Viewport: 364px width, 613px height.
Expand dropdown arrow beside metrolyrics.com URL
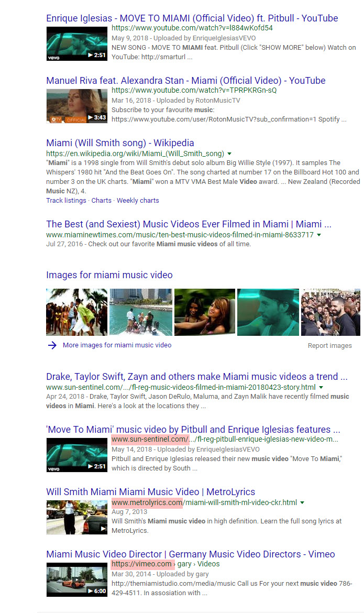tap(302, 503)
